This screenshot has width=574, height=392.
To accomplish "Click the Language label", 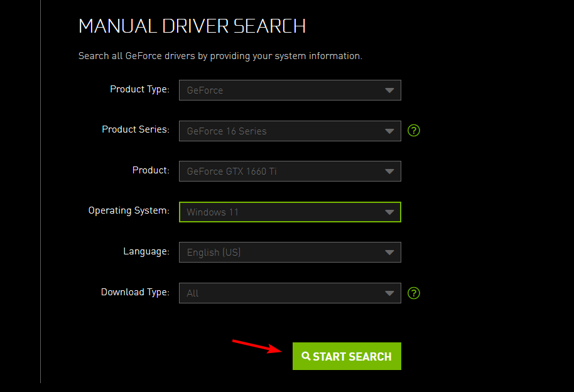I will pos(146,251).
